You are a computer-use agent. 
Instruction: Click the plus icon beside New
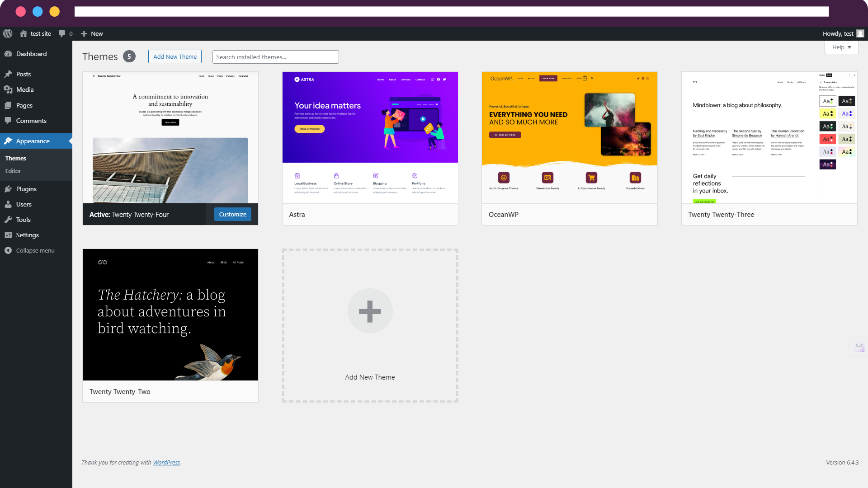point(84,33)
